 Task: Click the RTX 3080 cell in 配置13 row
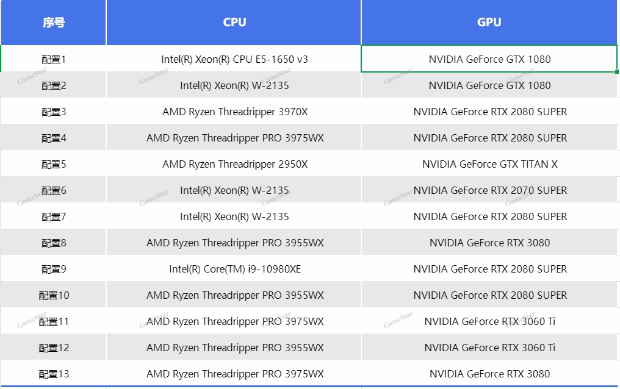coord(489,374)
